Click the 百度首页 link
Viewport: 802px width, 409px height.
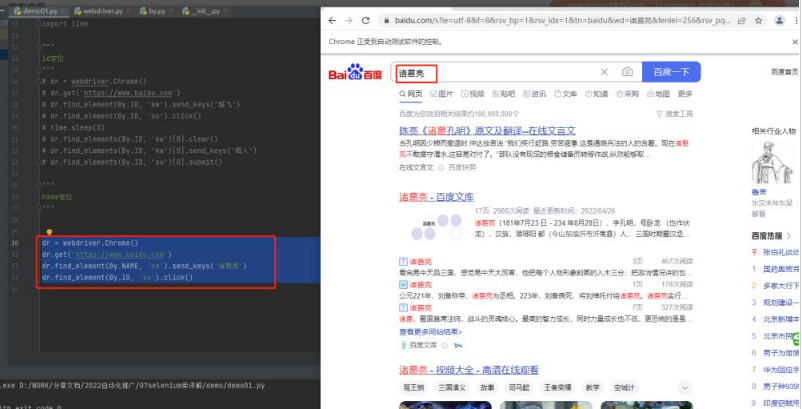click(x=784, y=72)
